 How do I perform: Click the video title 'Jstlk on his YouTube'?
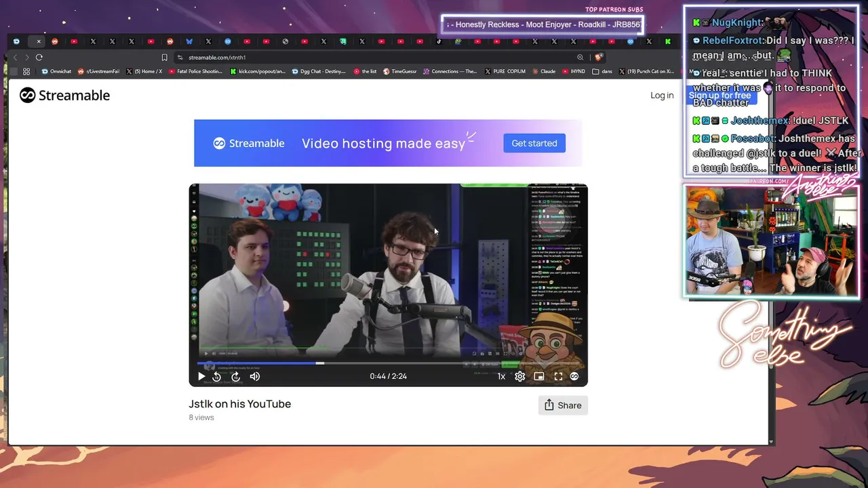click(x=240, y=404)
